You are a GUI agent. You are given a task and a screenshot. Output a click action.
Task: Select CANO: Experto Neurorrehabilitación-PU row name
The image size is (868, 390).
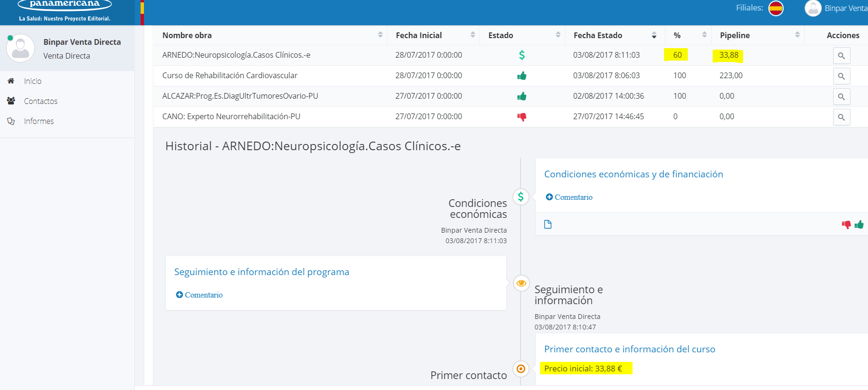(231, 116)
